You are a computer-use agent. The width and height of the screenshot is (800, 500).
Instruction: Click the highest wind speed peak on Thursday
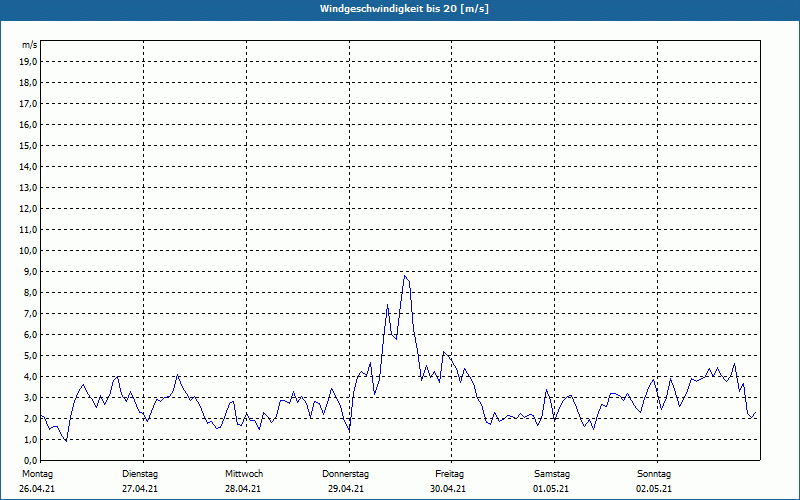point(405,276)
